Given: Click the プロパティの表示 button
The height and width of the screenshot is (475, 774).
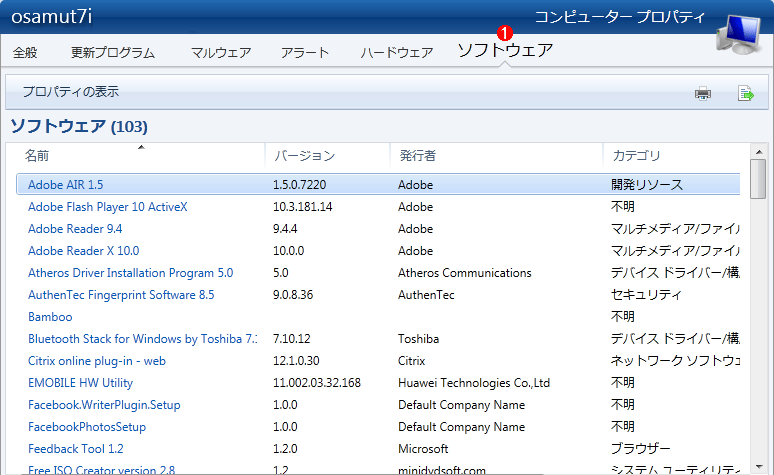Looking at the screenshot, I should tap(71, 91).
